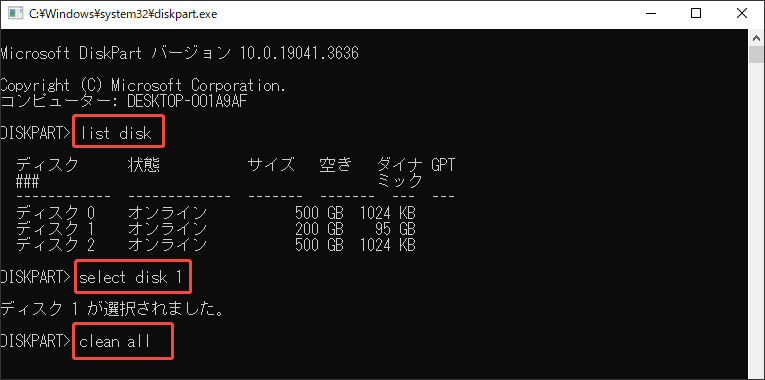765x380 pixels.
Task: Click the 'ディスク 1' row label
Action: pos(55,229)
